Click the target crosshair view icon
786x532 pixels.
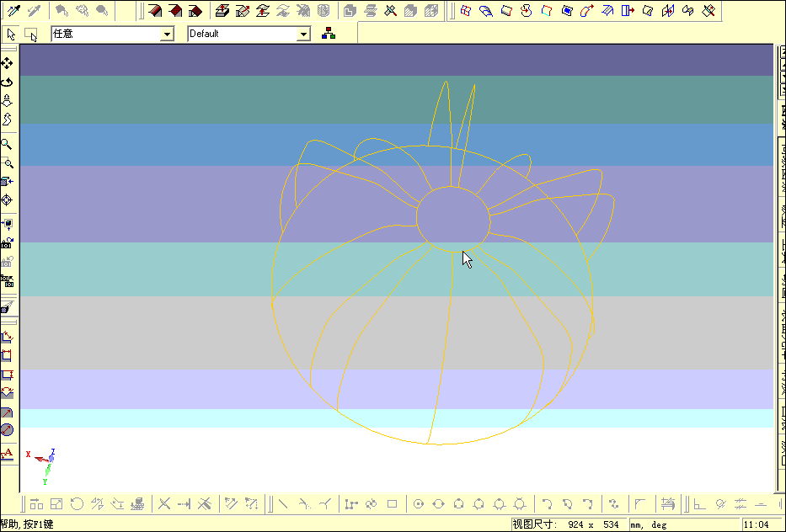pyautogui.click(x=7, y=199)
